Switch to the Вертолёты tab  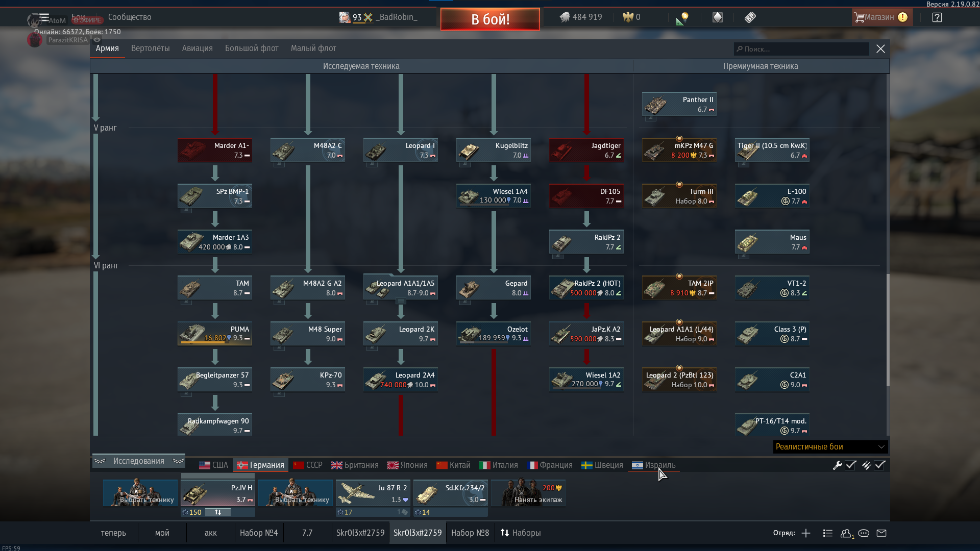[150, 48]
